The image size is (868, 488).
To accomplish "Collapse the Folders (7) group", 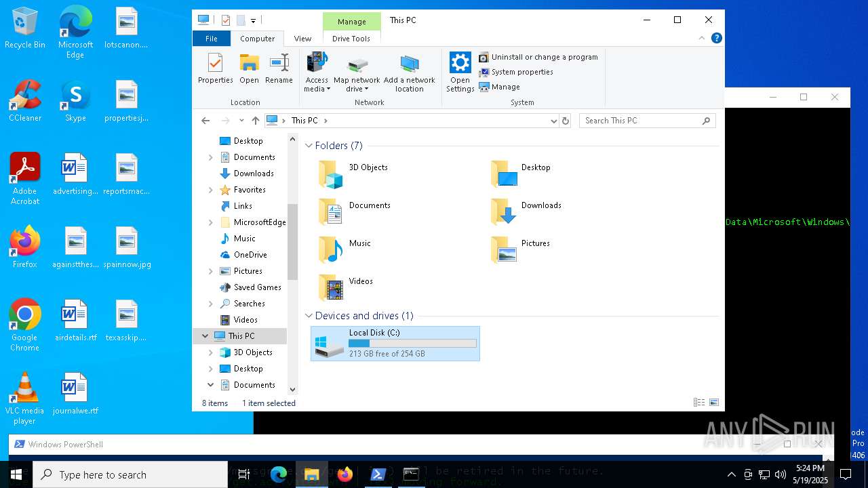I will [x=309, y=146].
